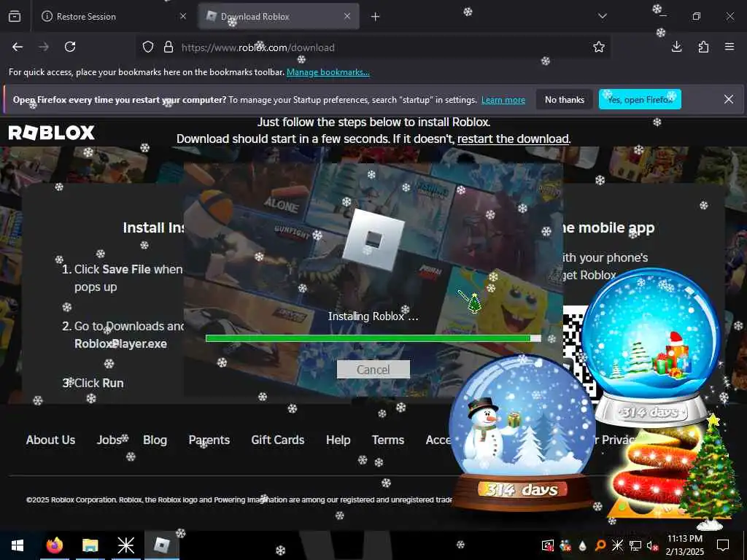Click the first system tray icon with red badge

coord(548,545)
